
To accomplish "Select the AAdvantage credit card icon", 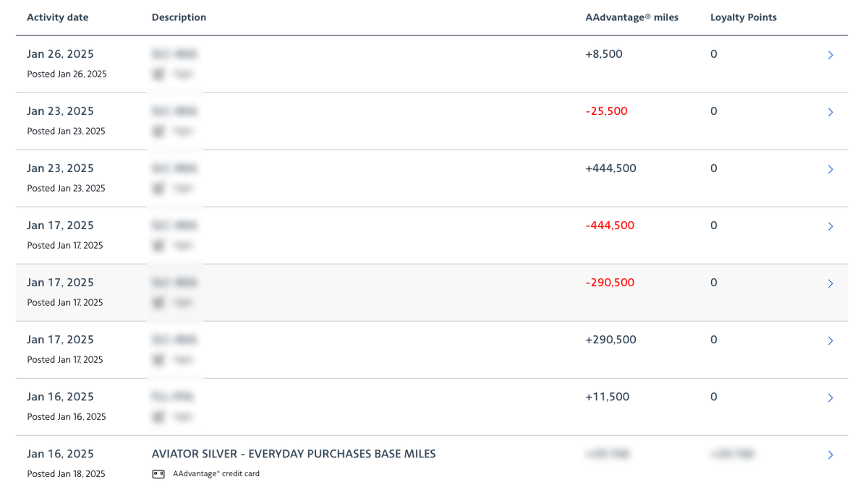I will coord(158,473).
